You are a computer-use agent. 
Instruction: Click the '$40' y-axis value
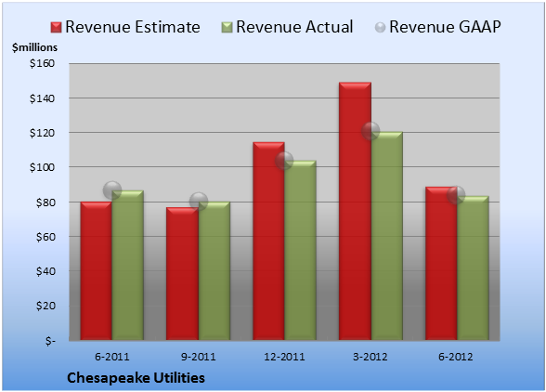45,271
